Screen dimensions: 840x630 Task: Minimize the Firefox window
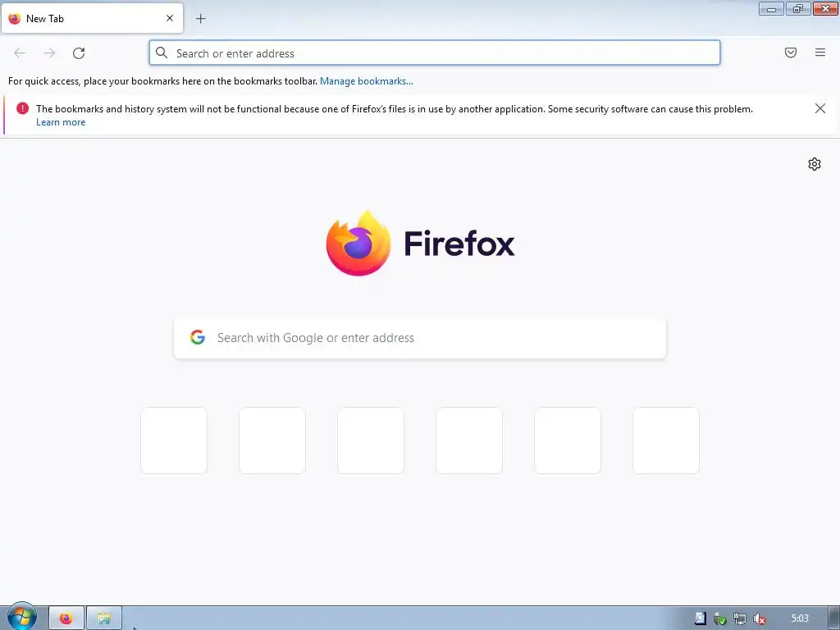(x=771, y=8)
